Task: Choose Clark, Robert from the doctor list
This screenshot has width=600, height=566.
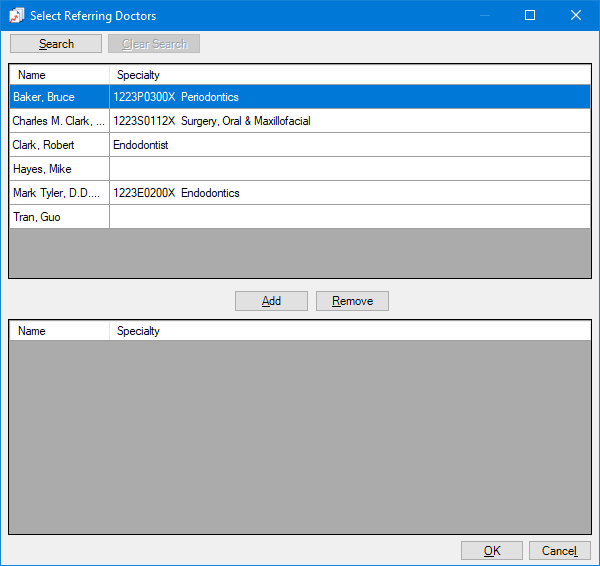Action: 58,145
